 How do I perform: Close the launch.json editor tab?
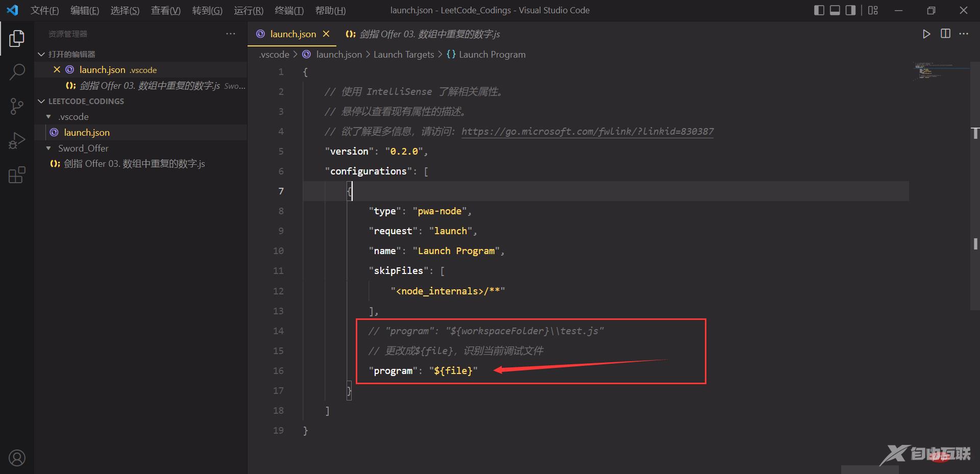click(x=326, y=34)
